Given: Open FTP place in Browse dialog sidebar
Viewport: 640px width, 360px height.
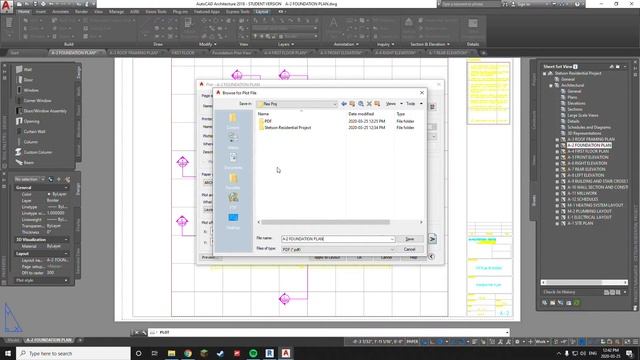Looking at the screenshot, I should coord(233,200).
